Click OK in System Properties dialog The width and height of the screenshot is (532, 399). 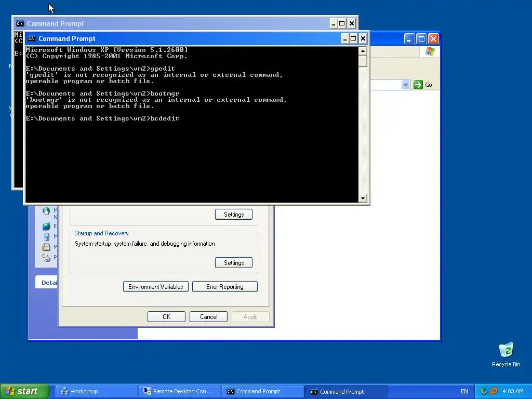(x=167, y=317)
